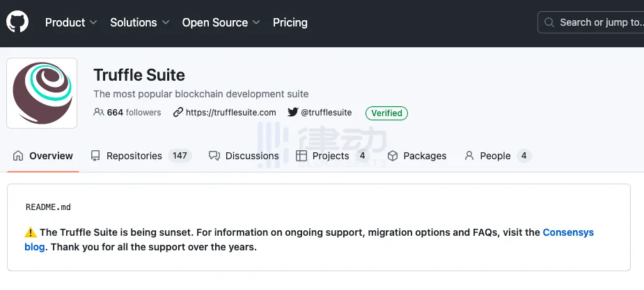The image size is (644, 290).
Task: Click the Truffle Suite organization title
Action: tap(139, 75)
